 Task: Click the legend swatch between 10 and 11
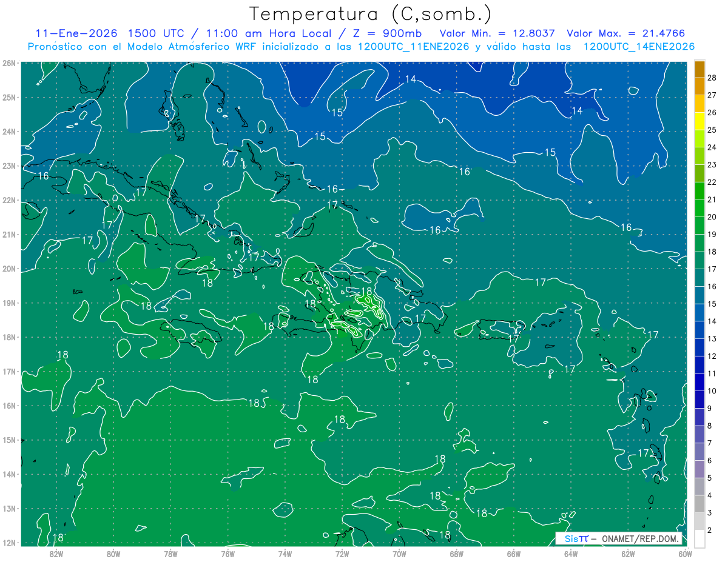699,383
